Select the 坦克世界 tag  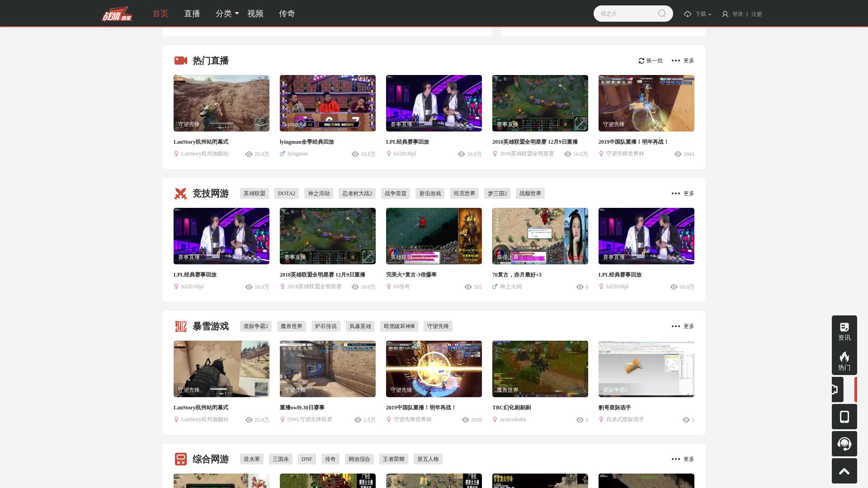pyautogui.click(x=464, y=193)
